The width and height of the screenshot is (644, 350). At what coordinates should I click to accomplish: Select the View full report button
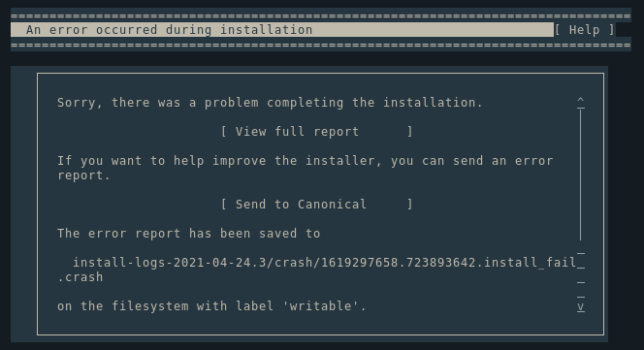316,132
